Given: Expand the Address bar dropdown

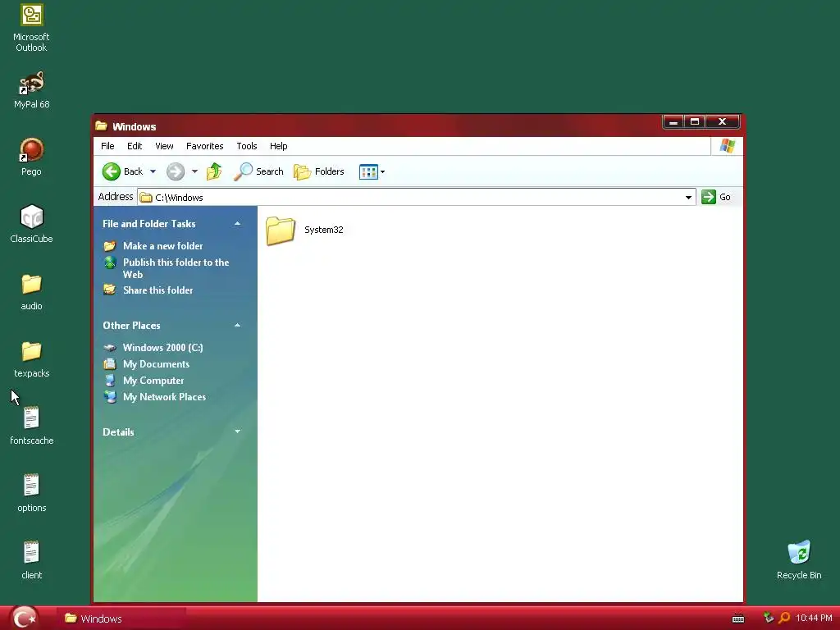Looking at the screenshot, I should click(688, 197).
